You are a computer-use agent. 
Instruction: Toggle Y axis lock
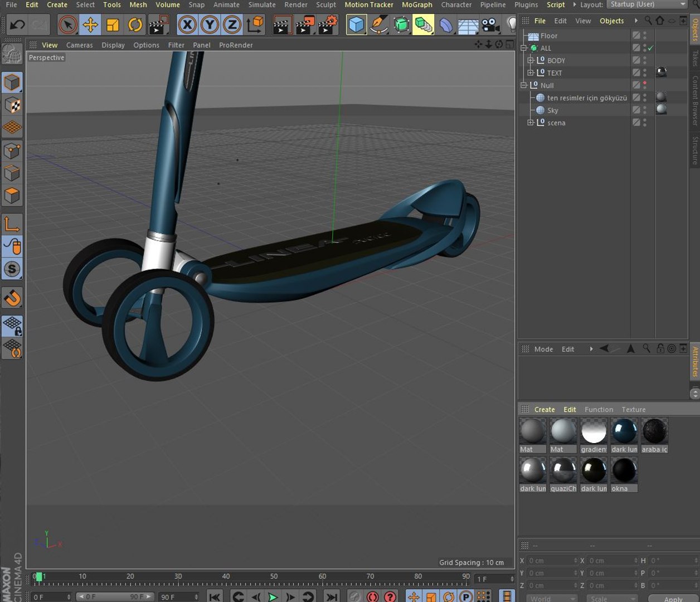coord(210,25)
